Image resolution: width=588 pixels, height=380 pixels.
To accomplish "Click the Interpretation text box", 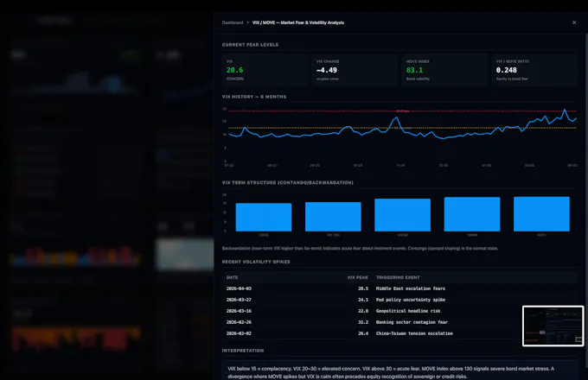I will click(399, 371).
